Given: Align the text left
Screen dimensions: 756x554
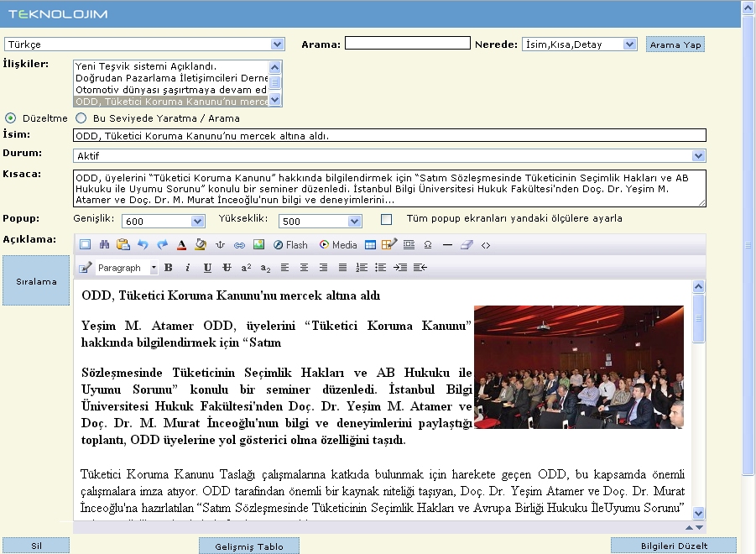Looking at the screenshot, I should pyautogui.click(x=285, y=268).
